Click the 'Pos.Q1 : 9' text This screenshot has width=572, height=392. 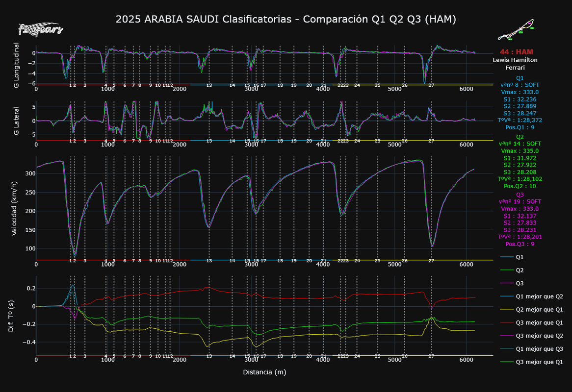pos(520,127)
